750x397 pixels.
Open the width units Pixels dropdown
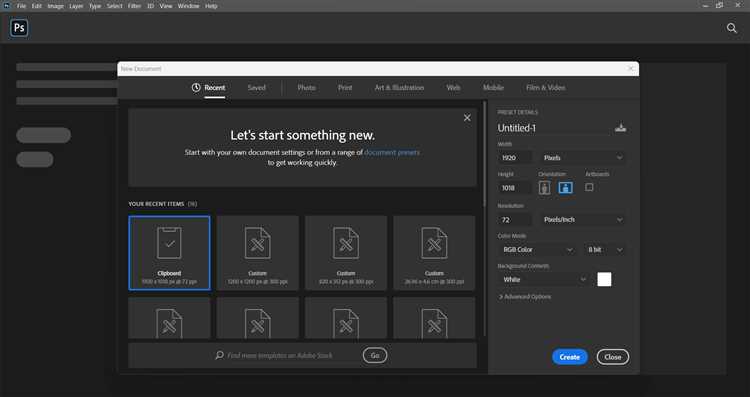pos(583,157)
